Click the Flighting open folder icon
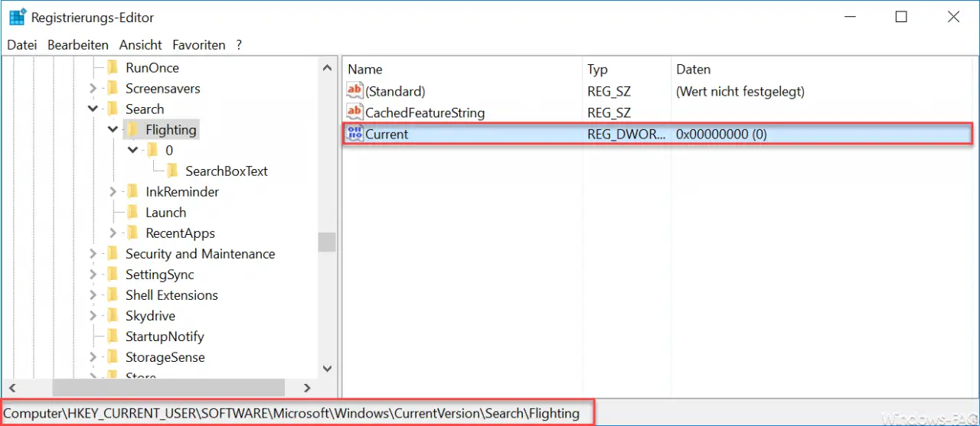Screen dimensions: 980x426 (x=132, y=129)
